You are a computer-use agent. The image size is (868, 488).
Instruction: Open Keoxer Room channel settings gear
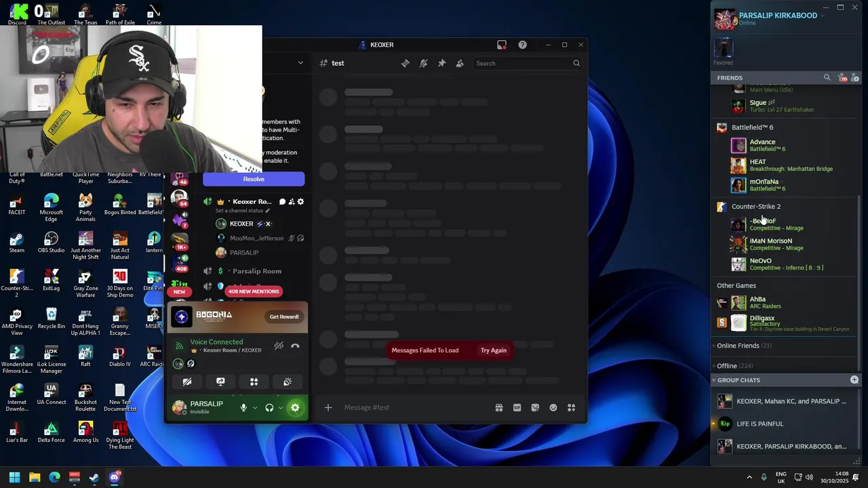click(300, 201)
